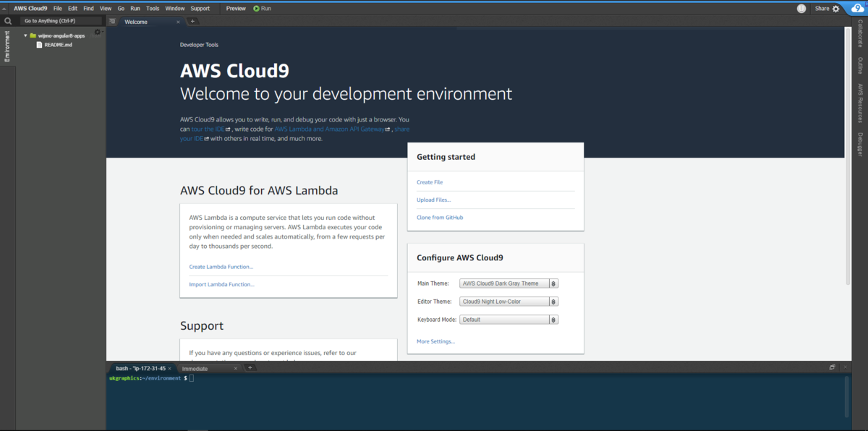Open the Edit menu
The image size is (868, 431).
point(72,9)
